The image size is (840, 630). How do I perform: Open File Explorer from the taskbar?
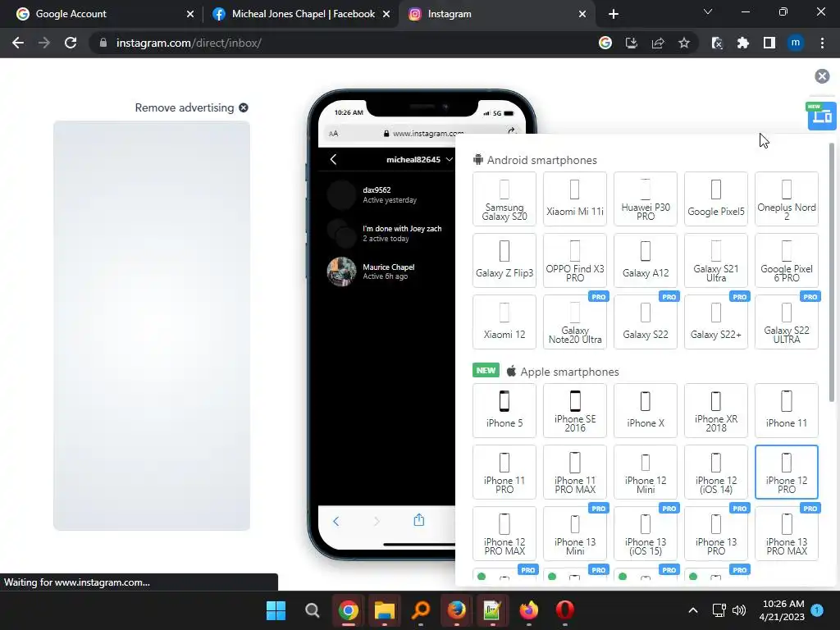coord(385,609)
